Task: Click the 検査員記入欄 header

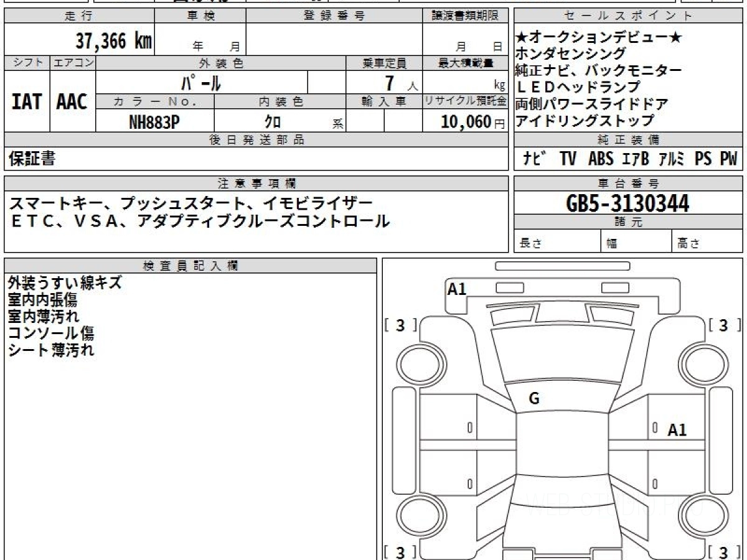Action: click(x=190, y=265)
